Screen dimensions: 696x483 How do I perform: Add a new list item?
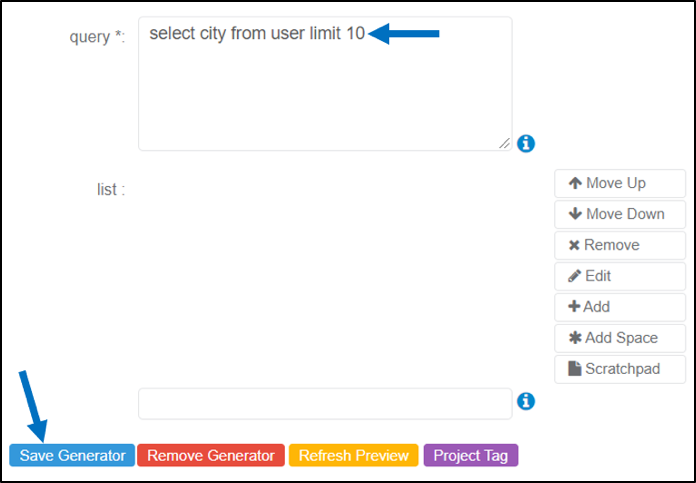620,307
